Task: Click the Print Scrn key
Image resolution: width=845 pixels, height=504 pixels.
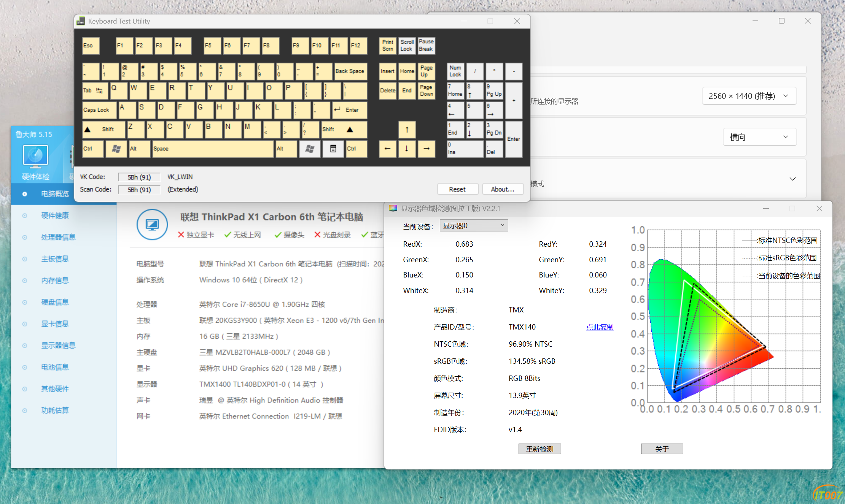Action: 387,46
